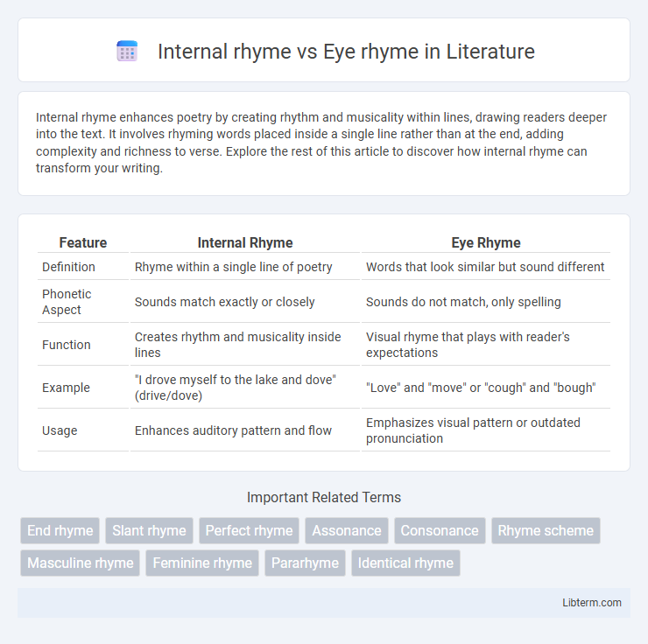648x644 pixels.
Task: Open the Slant rhyme related term
Action: coord(149,530)
